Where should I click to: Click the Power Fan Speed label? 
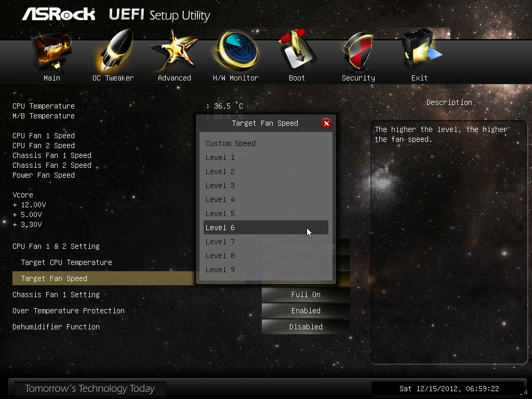pyautogui.click(x=44, y=175)
